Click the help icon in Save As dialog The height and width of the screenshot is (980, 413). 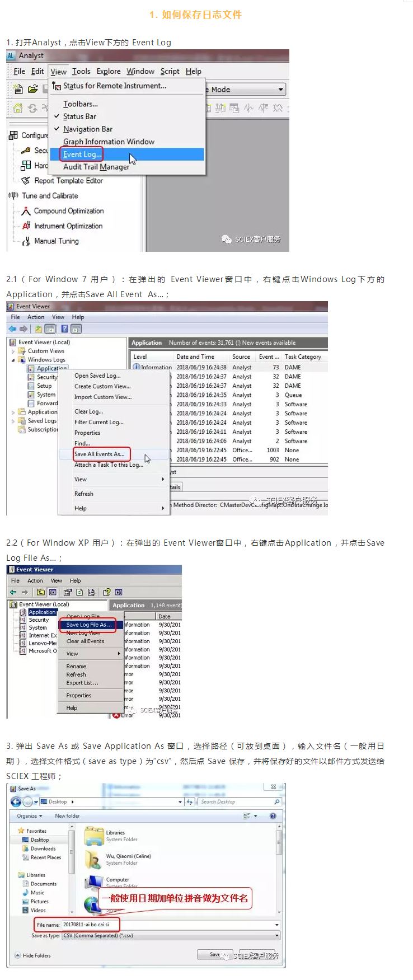[273, 816]
